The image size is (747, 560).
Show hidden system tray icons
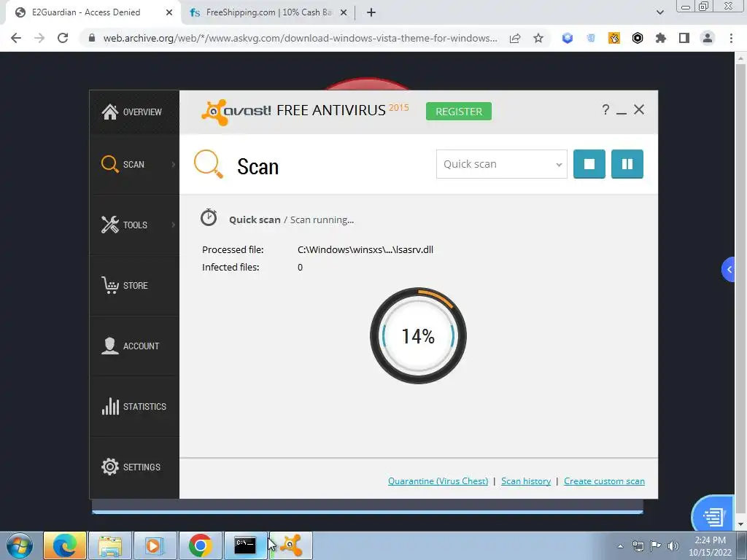[x=620, y=546]
